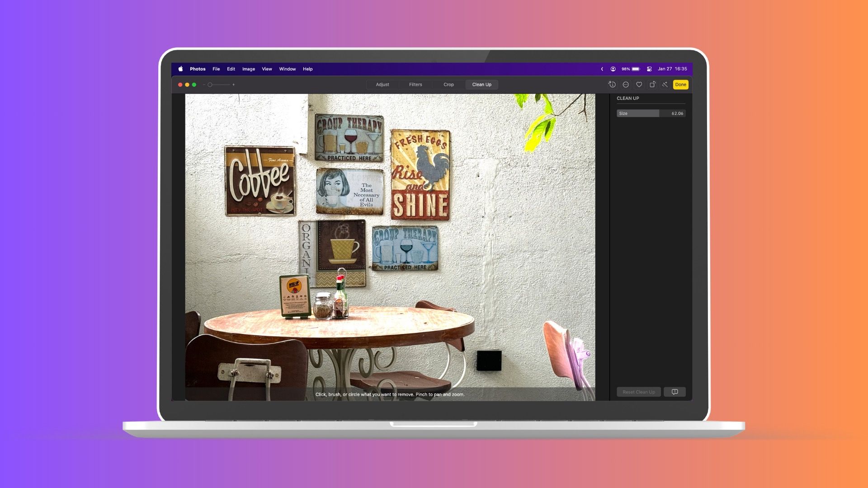This screenshot has height=488, width=868.
Task: Mark photo as favorite with heart icon
Action: point(639,84)
